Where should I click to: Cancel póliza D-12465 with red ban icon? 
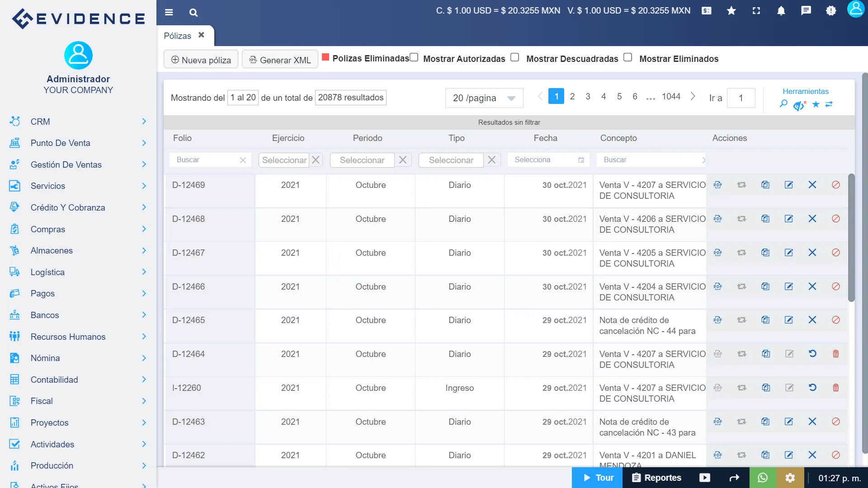(x=836, y=319)
